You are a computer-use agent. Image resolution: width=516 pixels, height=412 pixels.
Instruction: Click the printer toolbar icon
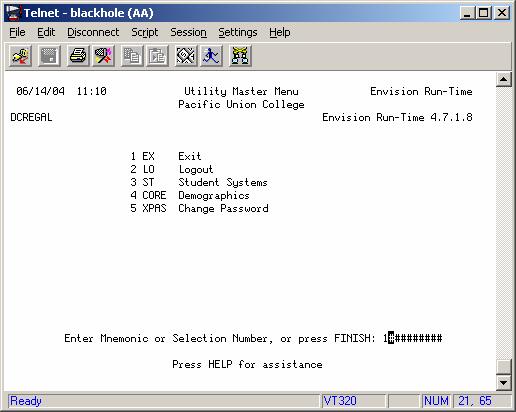coord(78,56)
